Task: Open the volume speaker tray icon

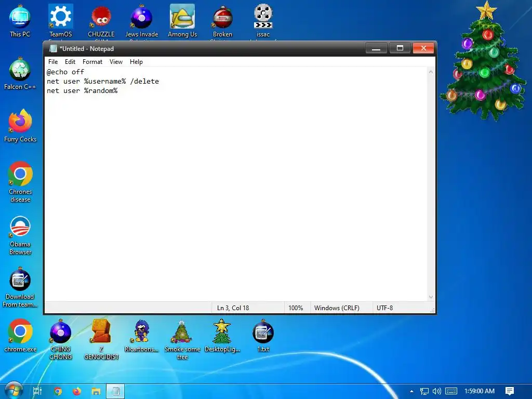Action: pyautogui.click(x=436, y=391)
